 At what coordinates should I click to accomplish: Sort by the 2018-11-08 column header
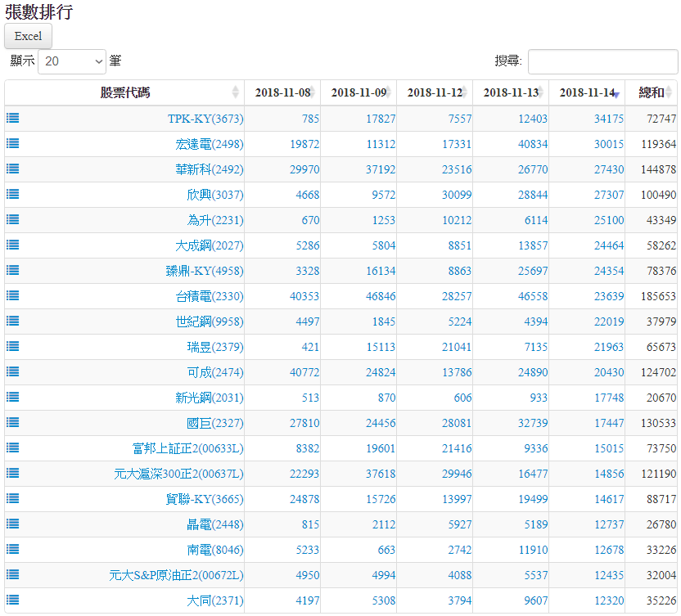pyautogui.click(x=282, y=92)
